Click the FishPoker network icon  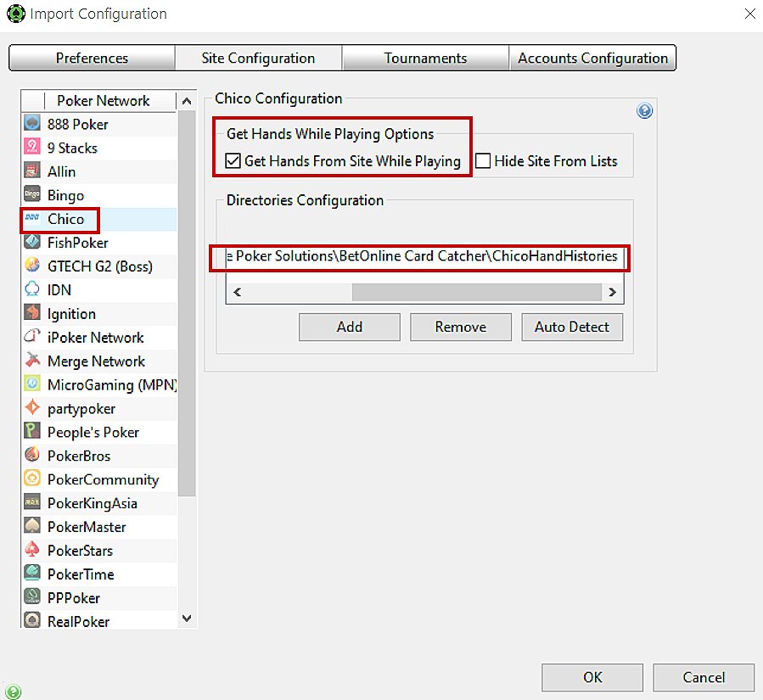click(x=32, y=242)
